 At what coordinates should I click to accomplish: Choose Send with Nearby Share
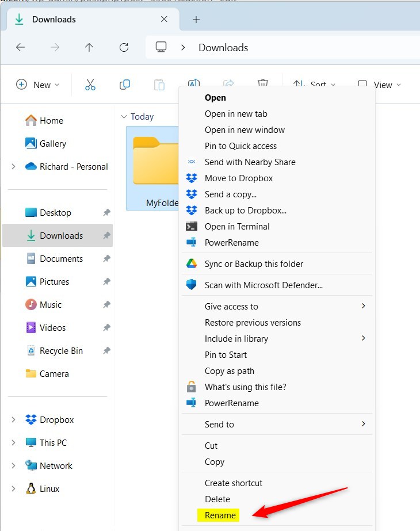[x=250, y=162]
